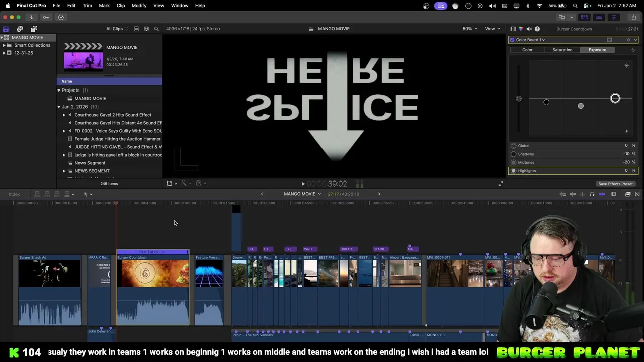Show the Libraries sidebar icon
Image resolution: width=644 pixels, height=362 pixels.
6,29
